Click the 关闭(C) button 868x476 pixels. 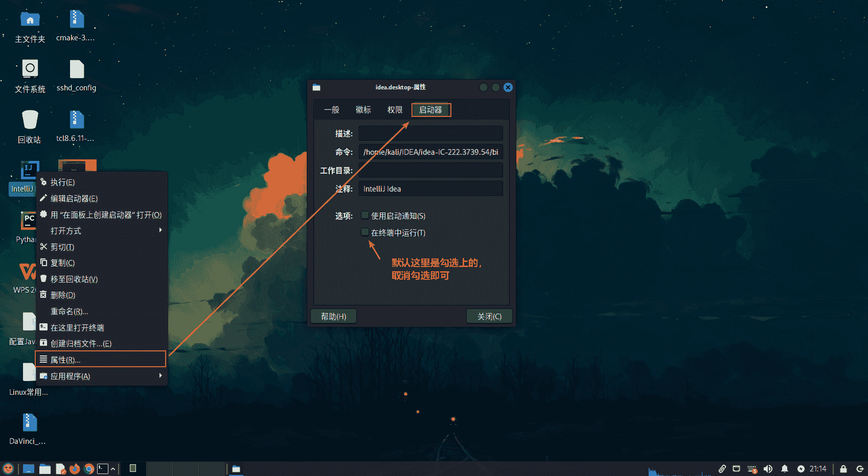click(x=489, y=317)
